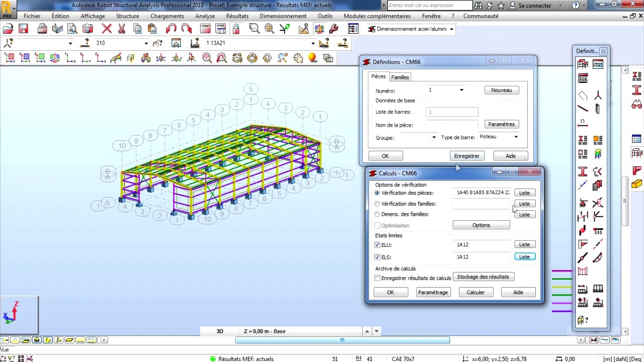Open the Numéro dropdown in Définitions
This screenshot has width=644, height=362.
[x=461, y=90]
